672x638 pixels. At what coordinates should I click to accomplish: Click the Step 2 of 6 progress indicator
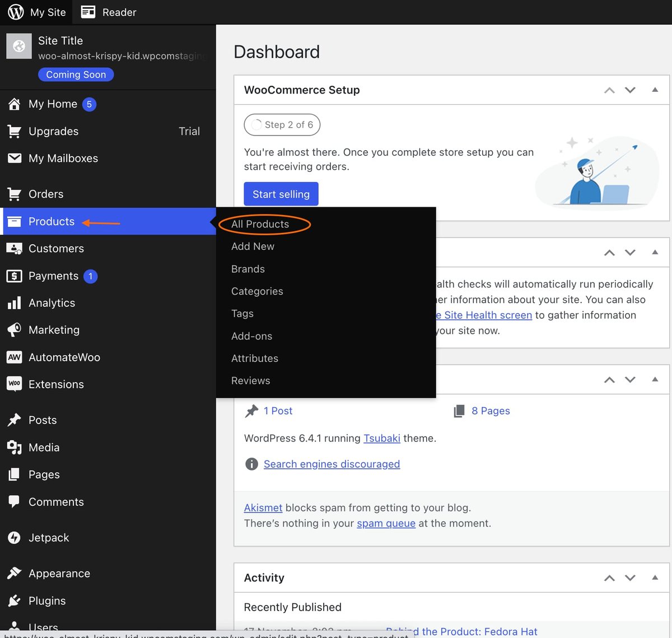[x=282, y=124]
